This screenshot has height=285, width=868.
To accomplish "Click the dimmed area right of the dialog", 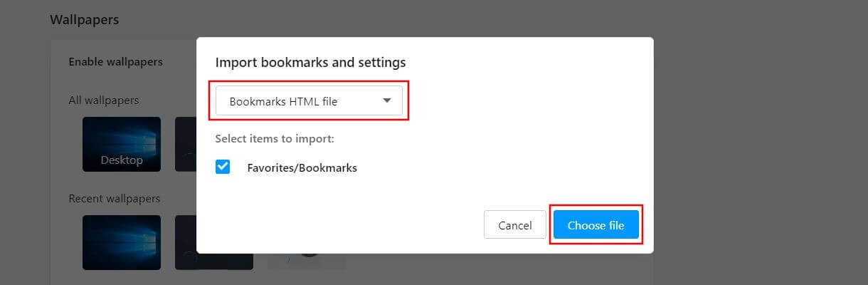I will [x=761, y=142].
